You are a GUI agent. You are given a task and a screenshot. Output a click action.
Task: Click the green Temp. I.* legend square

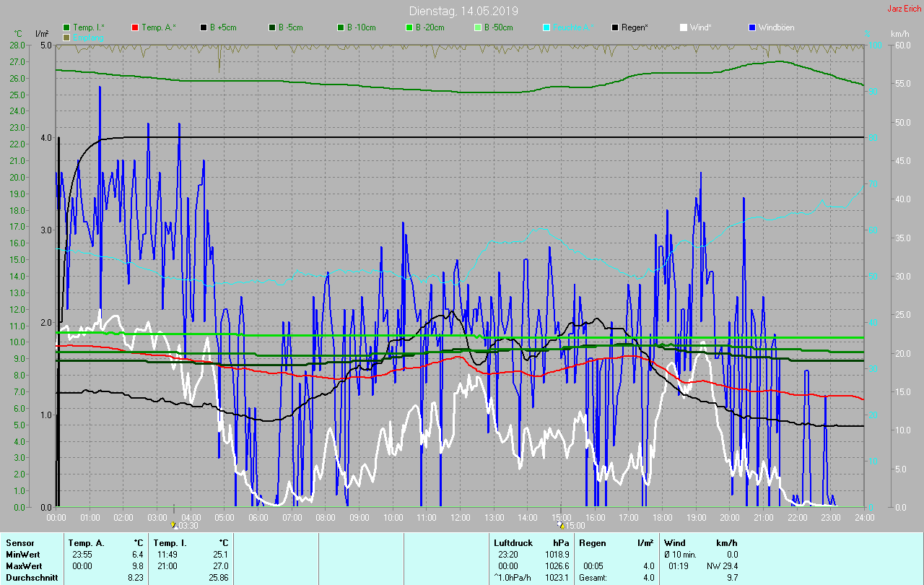(66, 27)
